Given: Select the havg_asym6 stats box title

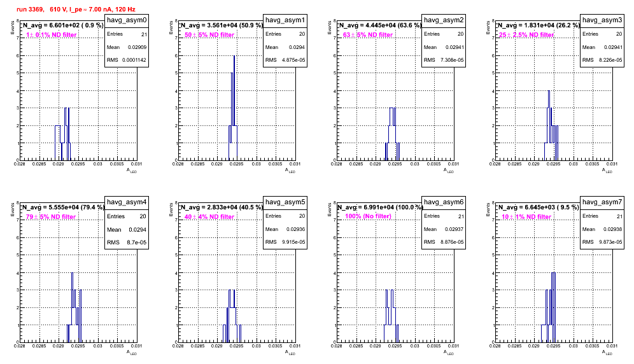Looking at the screenshot, I should (x=444, y=202).
